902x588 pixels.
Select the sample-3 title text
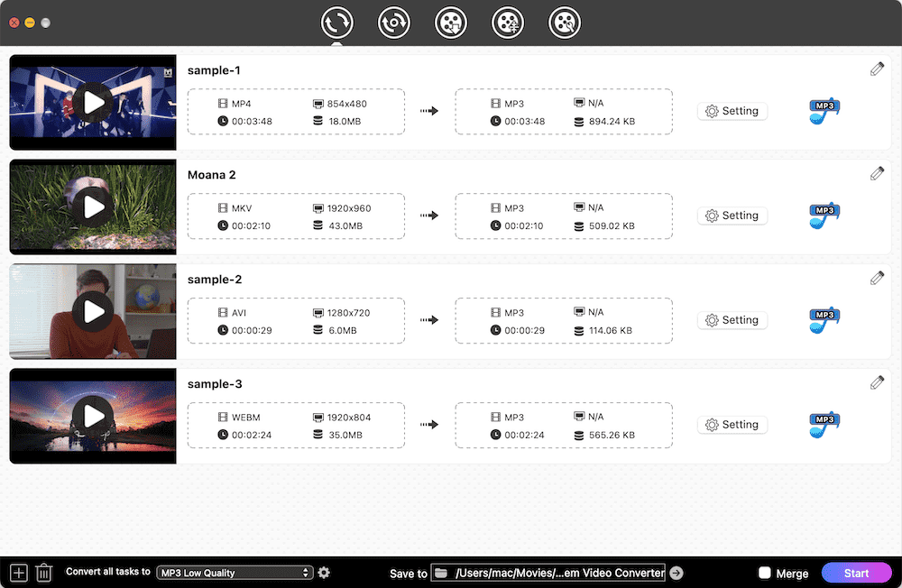pos(215,384)
